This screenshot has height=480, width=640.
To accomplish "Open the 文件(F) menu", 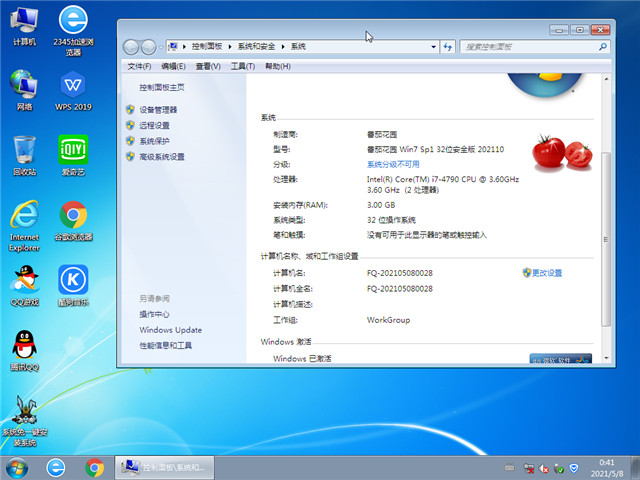I will [x=139, y=66].
